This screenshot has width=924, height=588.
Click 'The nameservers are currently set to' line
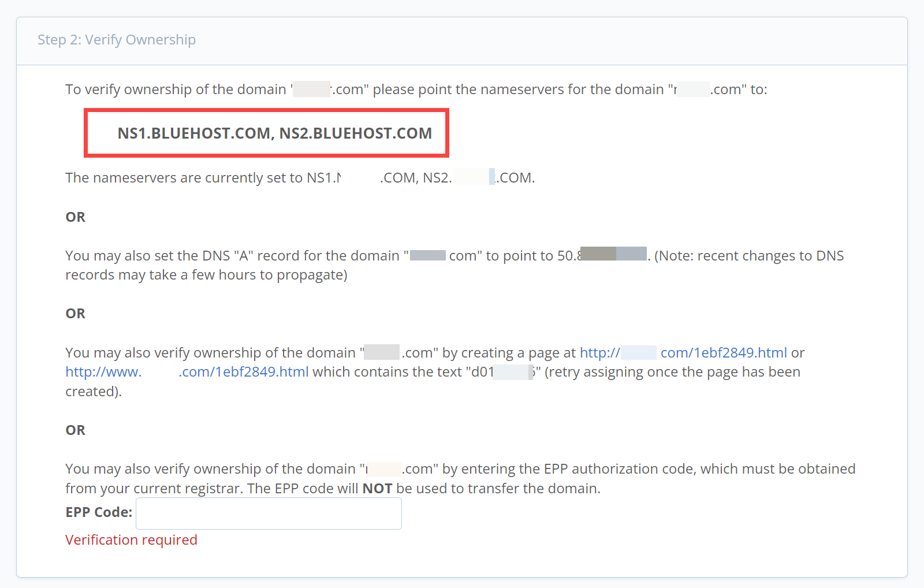point(300,178)
